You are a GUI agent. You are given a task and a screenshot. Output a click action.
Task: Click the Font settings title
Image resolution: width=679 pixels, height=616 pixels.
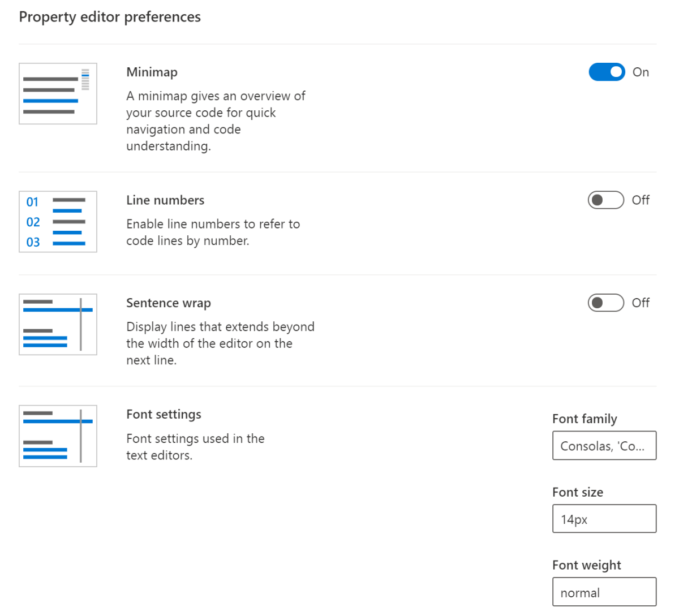pos(164,414)
